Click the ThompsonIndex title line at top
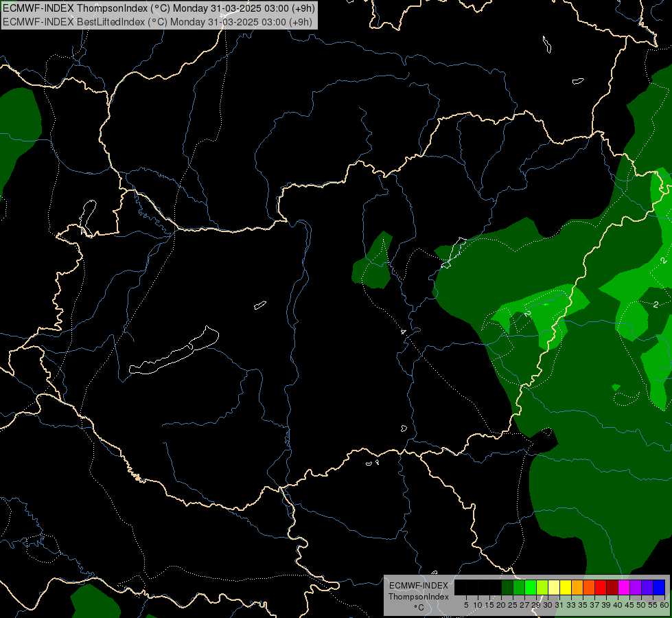 159,8
